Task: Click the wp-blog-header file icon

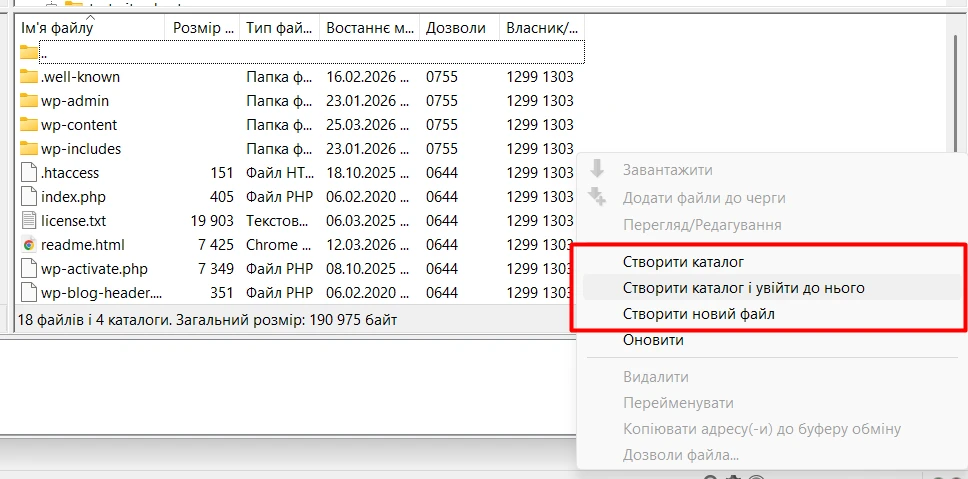Action: coord(28,293)
